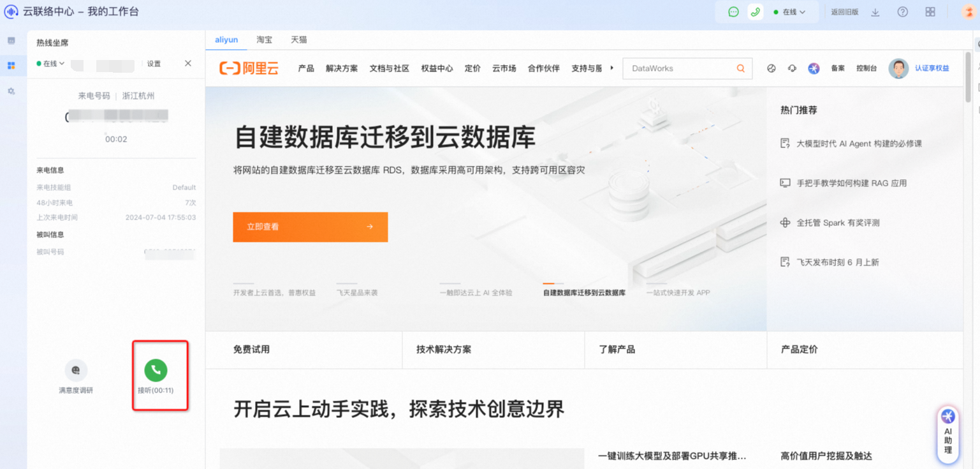Image resolution: width=980 pixels, height=469 pixels.
Task: Open the help question-mark icon
Action: [x=902, y=12]
